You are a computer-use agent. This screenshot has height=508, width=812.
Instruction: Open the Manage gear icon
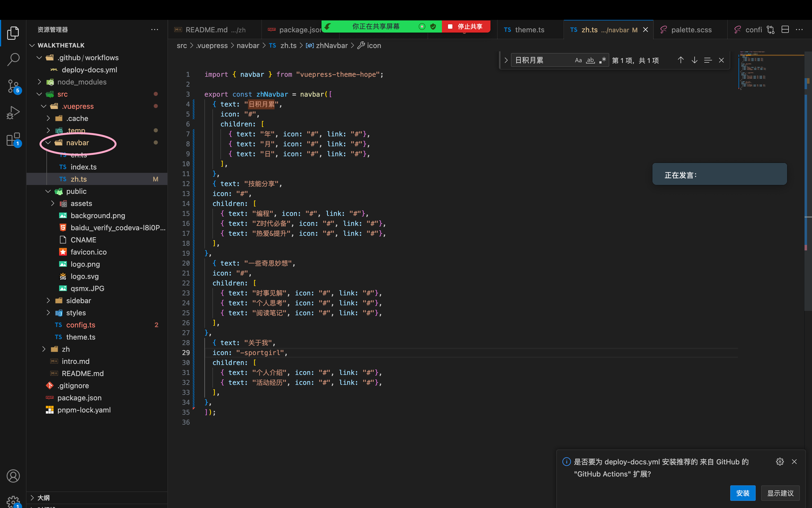click(13, 502)
